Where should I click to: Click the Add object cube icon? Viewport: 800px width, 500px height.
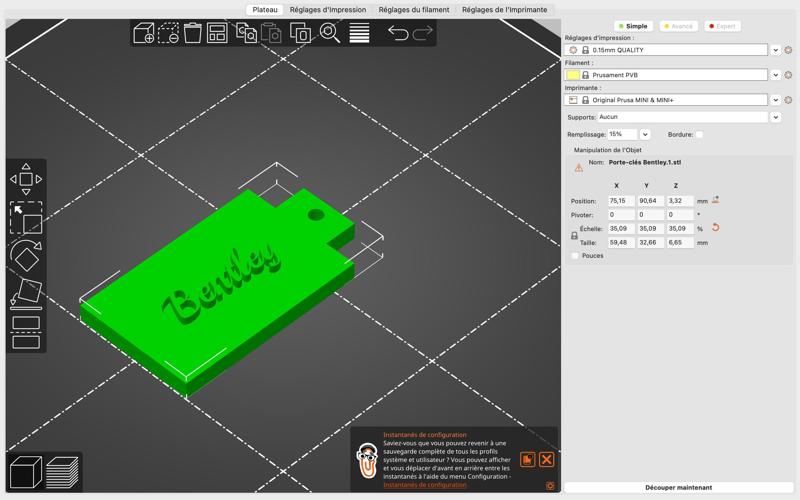(143, 33)
